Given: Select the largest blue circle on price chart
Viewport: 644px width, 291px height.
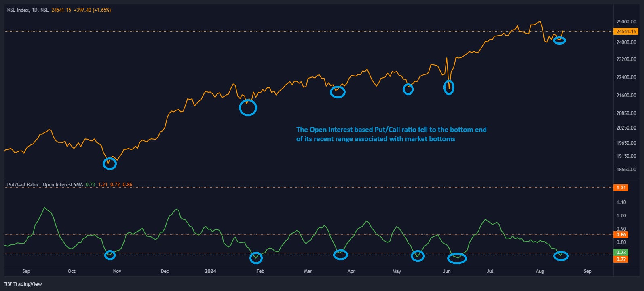Looking at the screenshot, I should pyautogui.click(x=248, y=108).
